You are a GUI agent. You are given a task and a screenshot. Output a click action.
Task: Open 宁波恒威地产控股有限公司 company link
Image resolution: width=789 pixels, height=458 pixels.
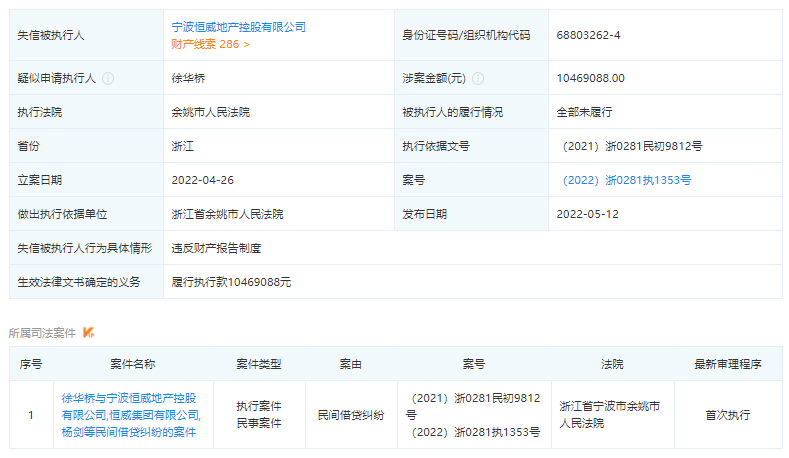point(239,27)
